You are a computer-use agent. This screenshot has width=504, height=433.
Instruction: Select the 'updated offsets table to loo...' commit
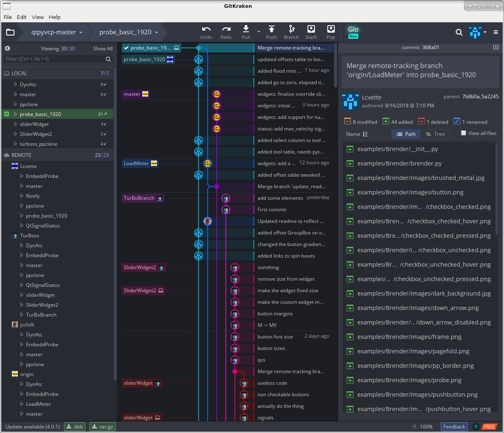pyautogui.click(x=291, y=59)
